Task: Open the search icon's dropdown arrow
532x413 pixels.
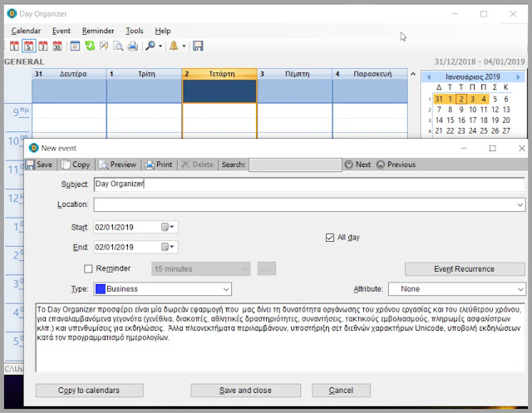Action: [160, 46]
